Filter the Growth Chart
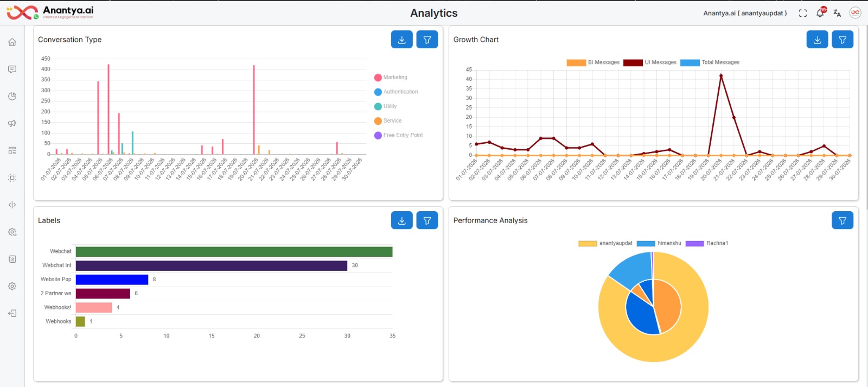Viewport: 868px width, 387px height. click(843, 40)
